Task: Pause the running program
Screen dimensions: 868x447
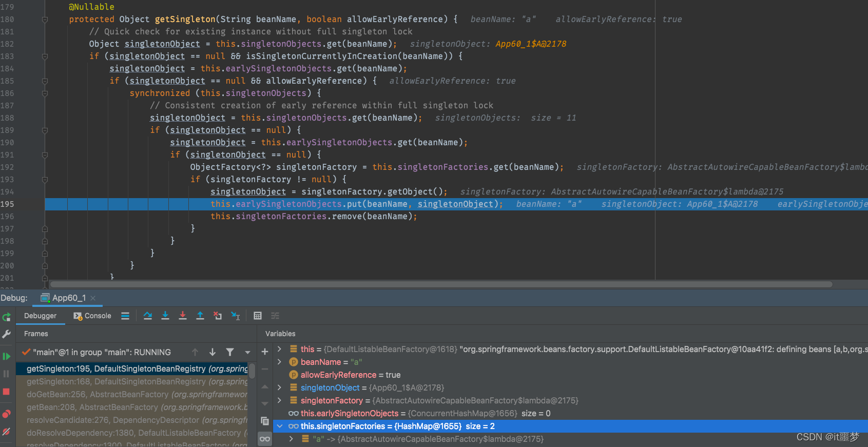Action: pos(6,374)
